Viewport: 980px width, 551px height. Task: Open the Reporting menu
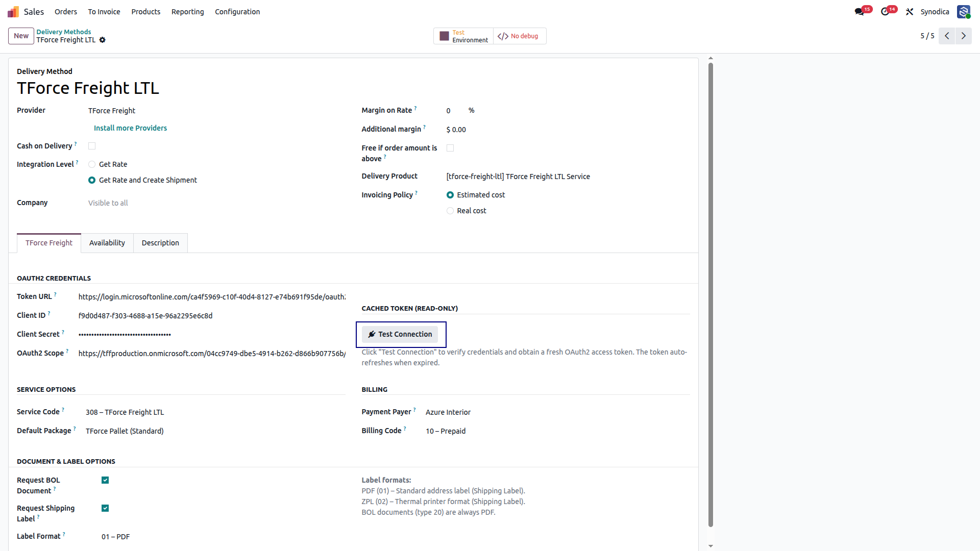(x=188, y=11)
